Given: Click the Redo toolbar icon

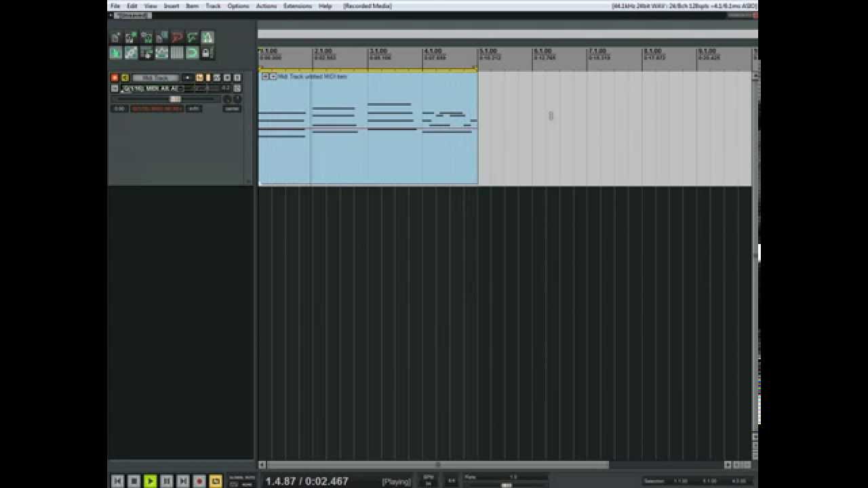Looking at the screenshot, I should [x=193, y=38].
